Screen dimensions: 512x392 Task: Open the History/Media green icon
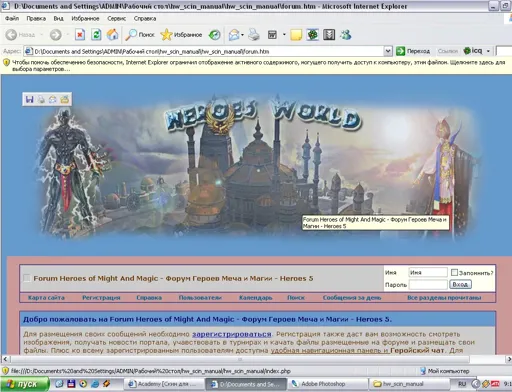pos(215,35)
